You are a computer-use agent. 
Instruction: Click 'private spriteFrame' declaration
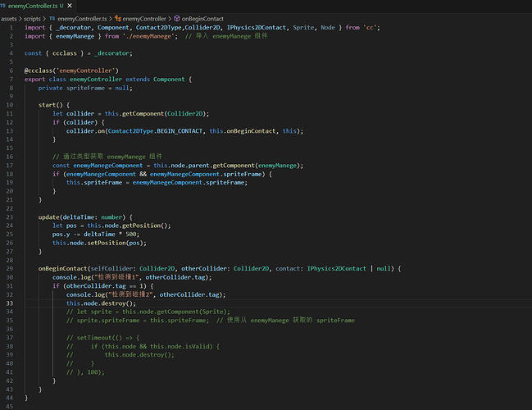click(71, 88)
